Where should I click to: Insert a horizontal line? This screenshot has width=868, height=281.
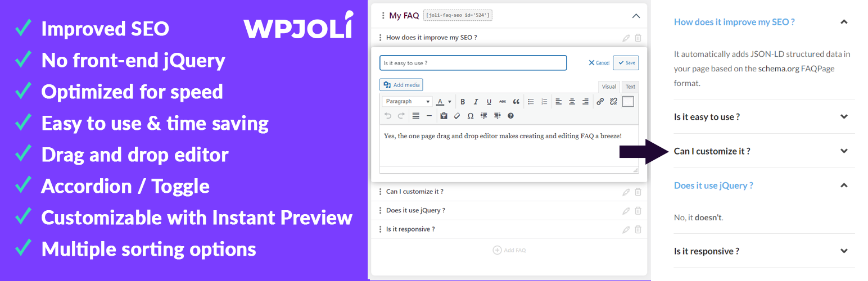(x=430, y=116)
